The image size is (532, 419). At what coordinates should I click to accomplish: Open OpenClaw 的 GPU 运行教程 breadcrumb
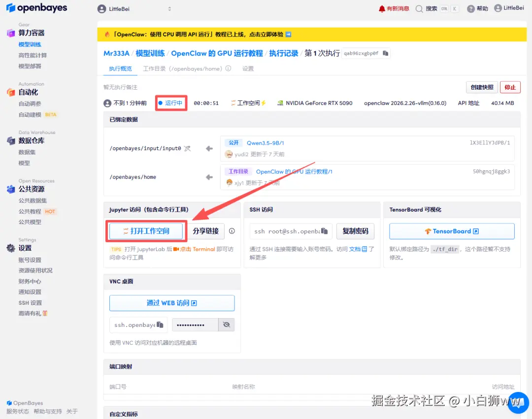(217, 53)
